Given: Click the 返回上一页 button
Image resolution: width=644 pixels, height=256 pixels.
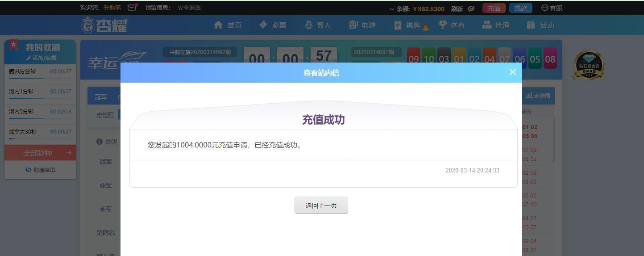Looking at the screenshot, I should (321, 206).
